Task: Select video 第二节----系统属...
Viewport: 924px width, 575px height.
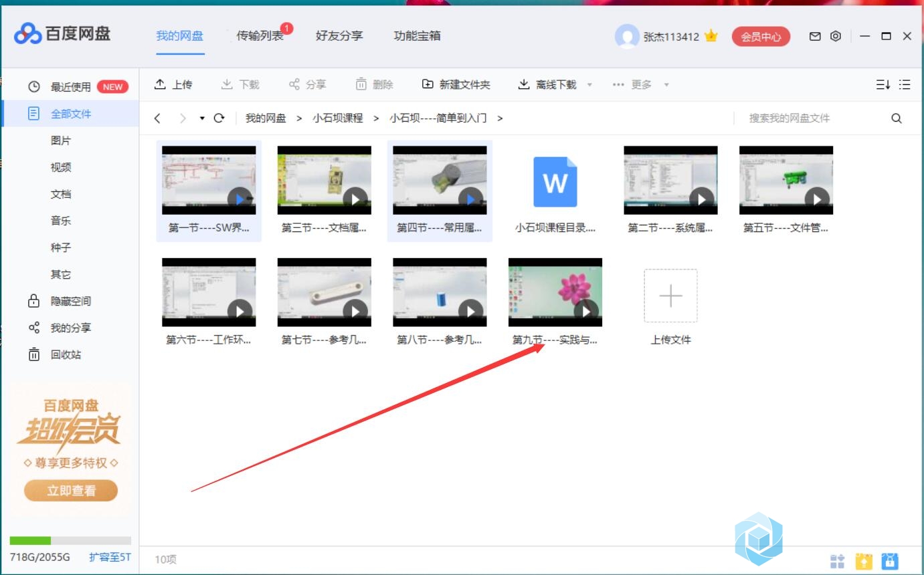Action: (670, 191)
